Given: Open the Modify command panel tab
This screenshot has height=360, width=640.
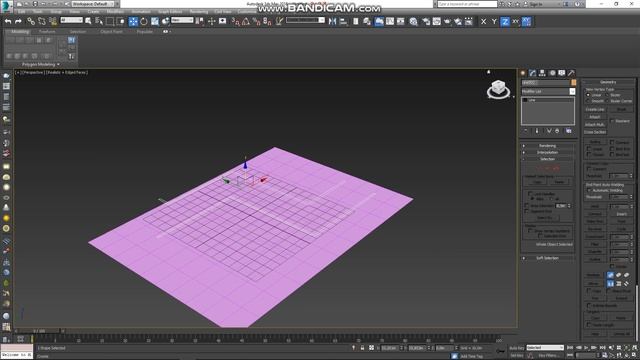Looking at the screenshot, I should [x=533, y=73].
